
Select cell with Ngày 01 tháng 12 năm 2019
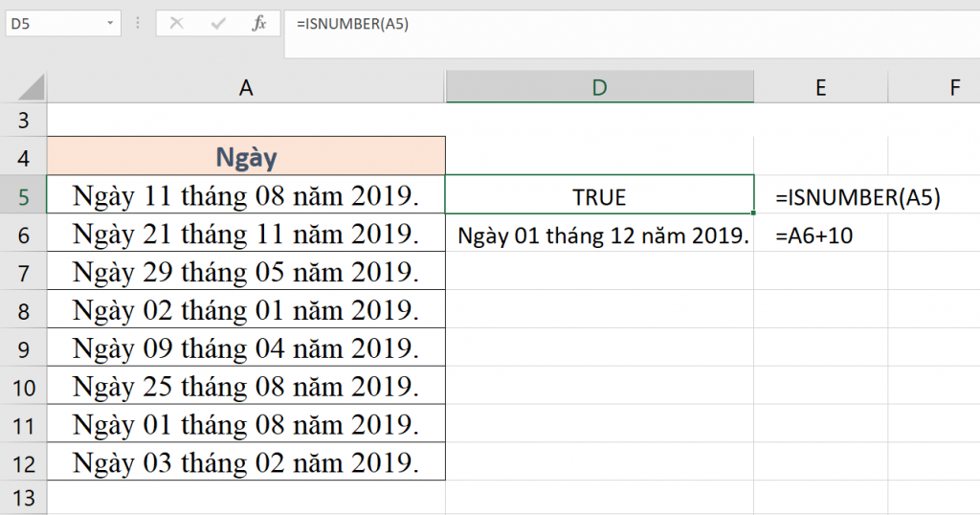599,235
